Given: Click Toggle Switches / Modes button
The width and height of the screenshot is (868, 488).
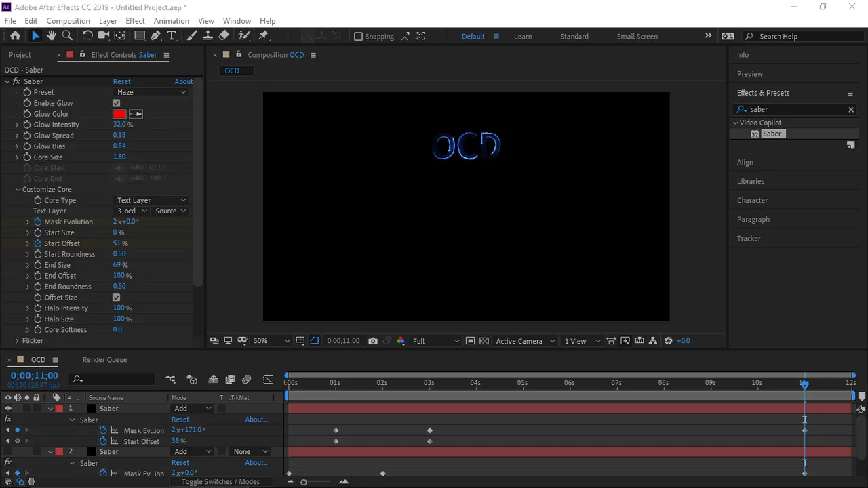Looking at the screenshot, I should [220, 482].
